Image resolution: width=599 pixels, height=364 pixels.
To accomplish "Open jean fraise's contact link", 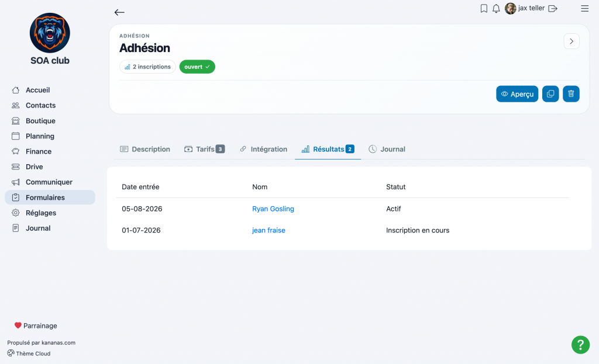I will pos(268,230).
